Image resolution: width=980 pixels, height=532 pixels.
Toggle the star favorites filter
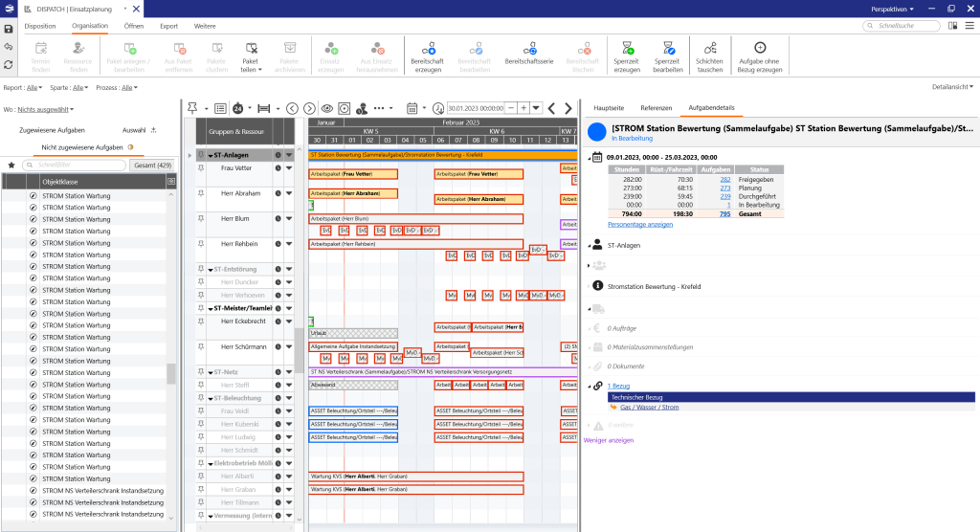pos(11,165)
